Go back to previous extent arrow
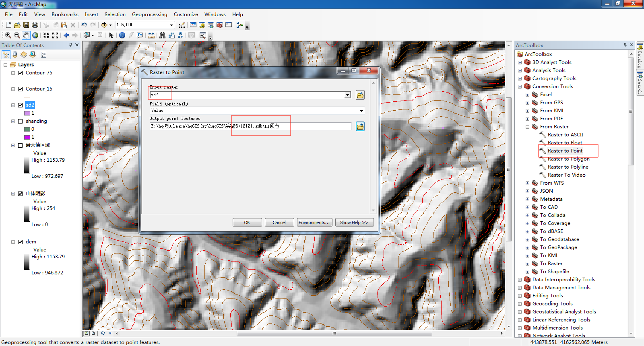 point(66,35)
